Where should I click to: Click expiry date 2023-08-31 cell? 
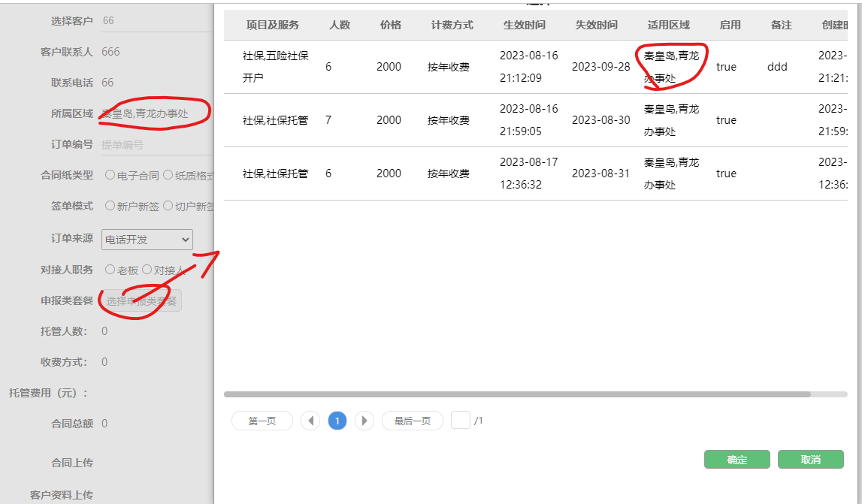click(x=601, y=173)
